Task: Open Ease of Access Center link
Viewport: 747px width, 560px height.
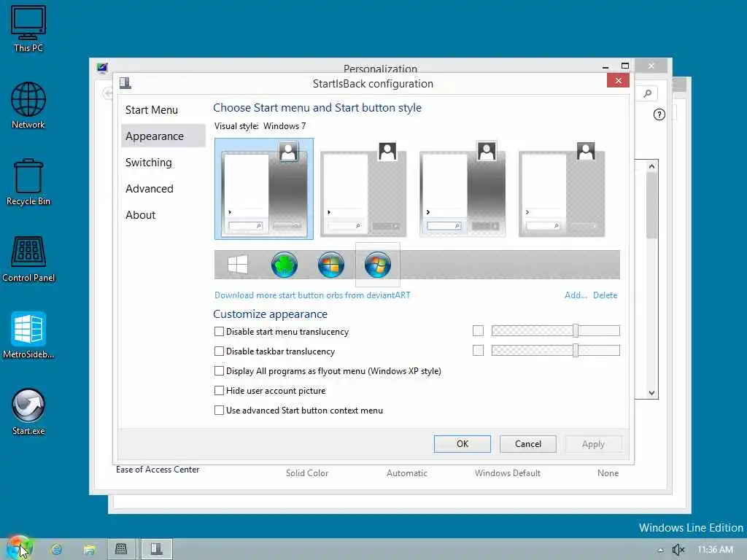Action: pos(158,470)
